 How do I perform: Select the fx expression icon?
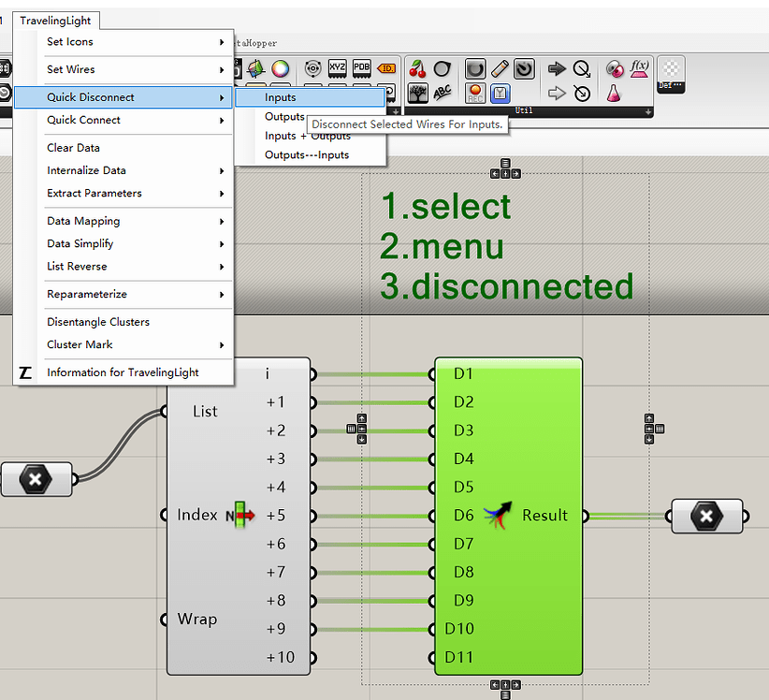tap(640, 68)
